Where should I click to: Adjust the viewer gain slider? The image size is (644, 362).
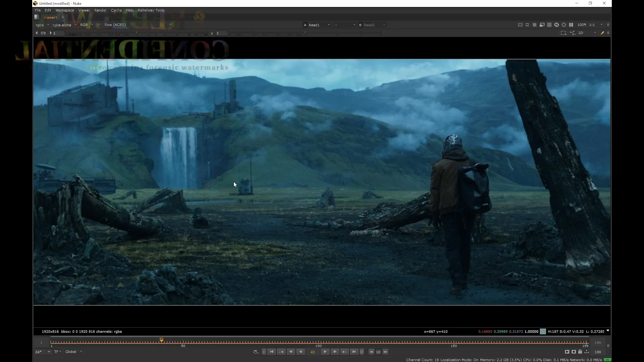click(x=137, y=33)
